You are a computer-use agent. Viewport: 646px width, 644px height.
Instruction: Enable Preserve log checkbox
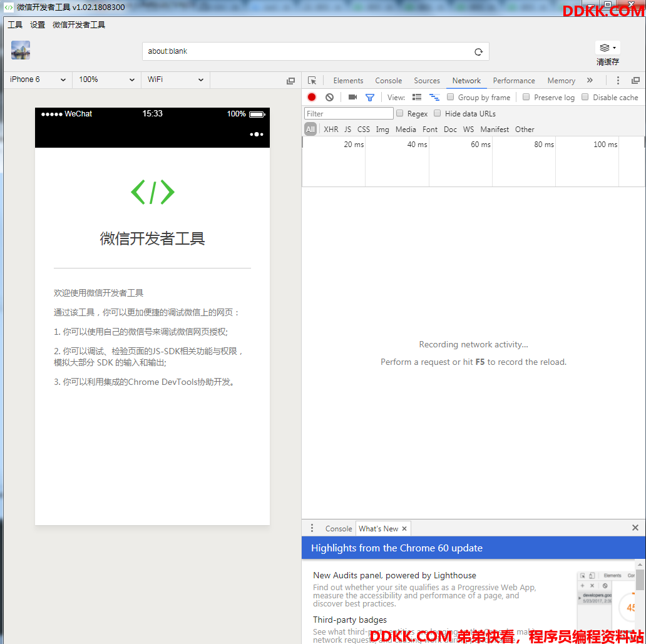click(x=526, y=97)
